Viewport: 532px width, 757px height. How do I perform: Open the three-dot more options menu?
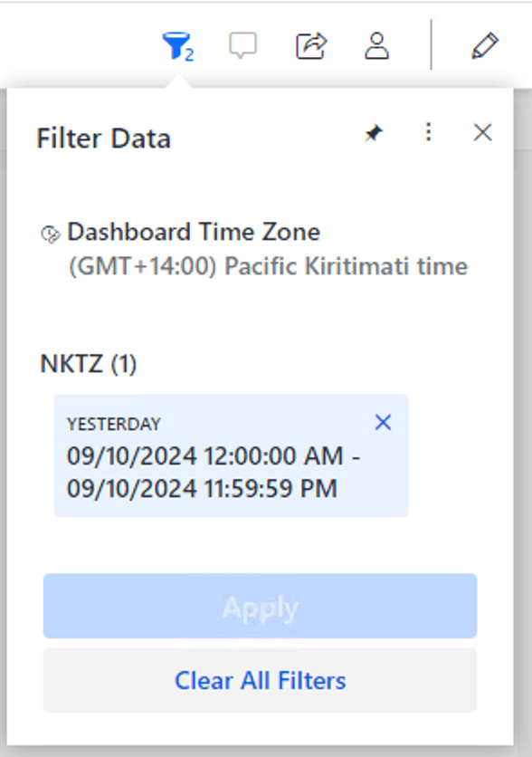click(x=428, y=132)
